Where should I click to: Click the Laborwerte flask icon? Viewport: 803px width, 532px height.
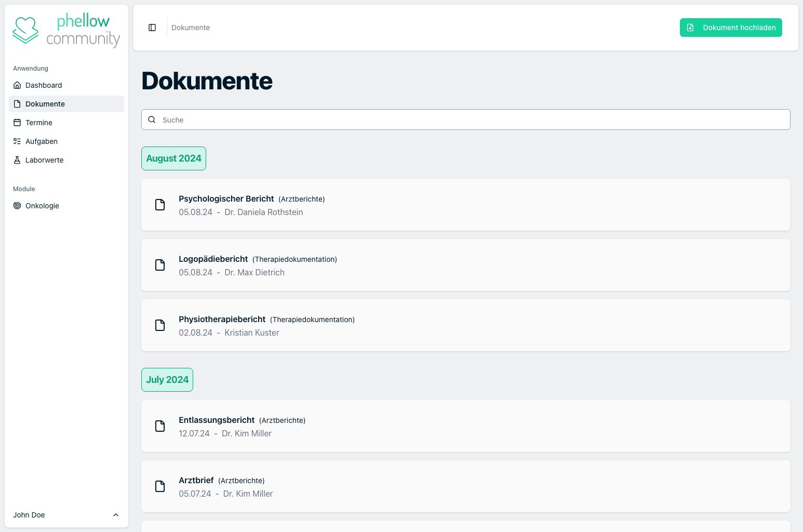point(17,160)
